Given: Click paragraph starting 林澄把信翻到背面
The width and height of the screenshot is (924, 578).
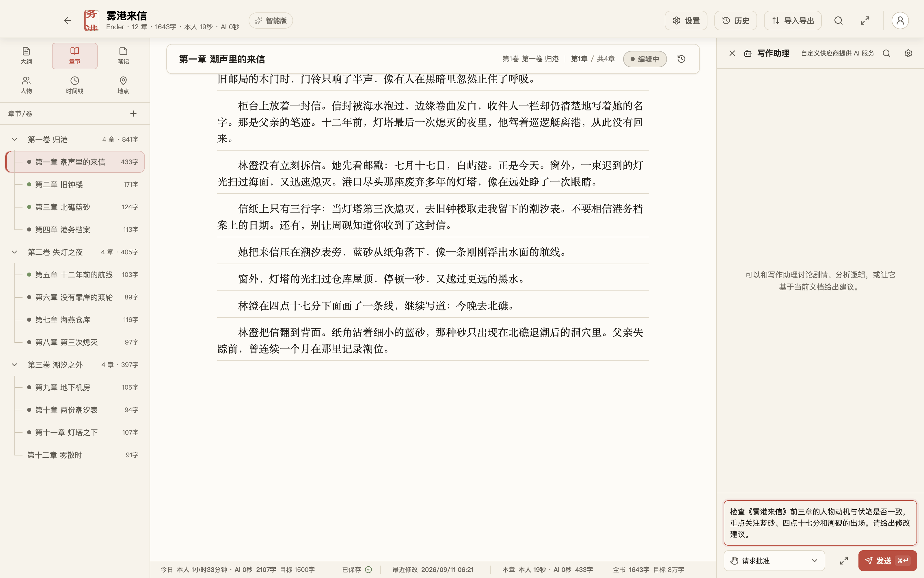Looking at the screenshot, I should point(433,341).
